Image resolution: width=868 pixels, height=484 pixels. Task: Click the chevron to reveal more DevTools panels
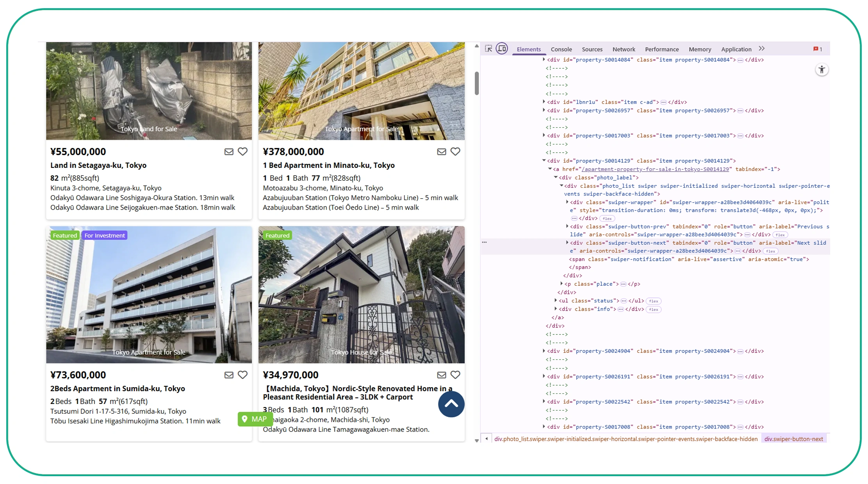point(761,48)
